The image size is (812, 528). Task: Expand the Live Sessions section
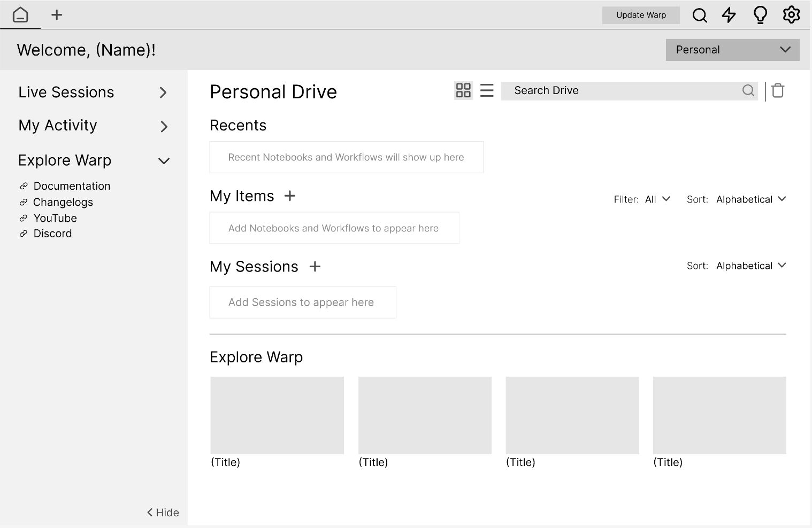(163, 92)
